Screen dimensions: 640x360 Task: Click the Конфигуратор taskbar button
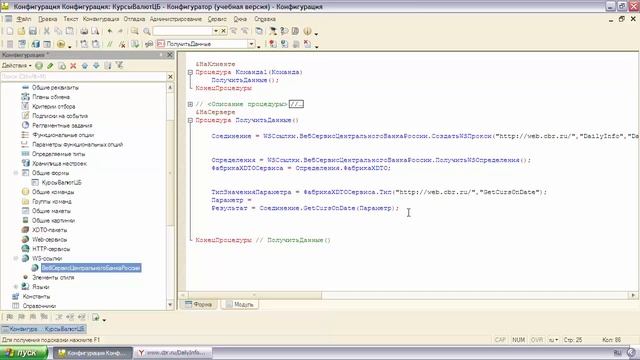(x=93, y=353)
